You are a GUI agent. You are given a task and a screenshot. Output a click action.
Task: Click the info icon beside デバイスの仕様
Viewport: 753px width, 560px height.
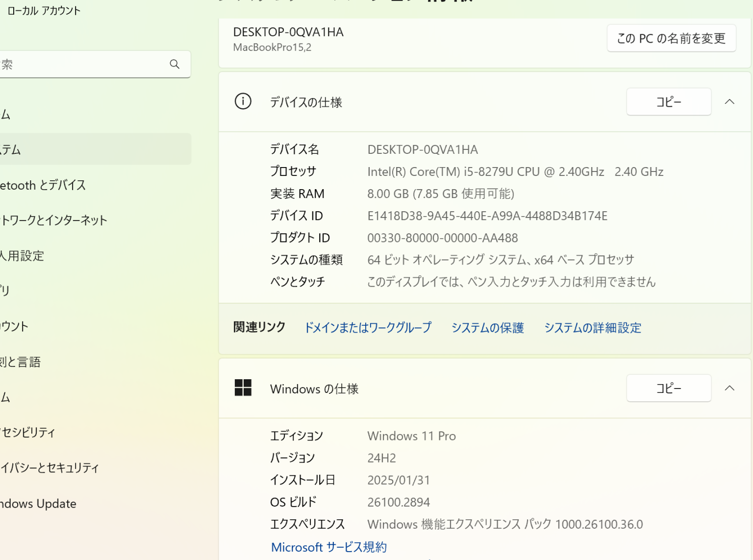243,101
